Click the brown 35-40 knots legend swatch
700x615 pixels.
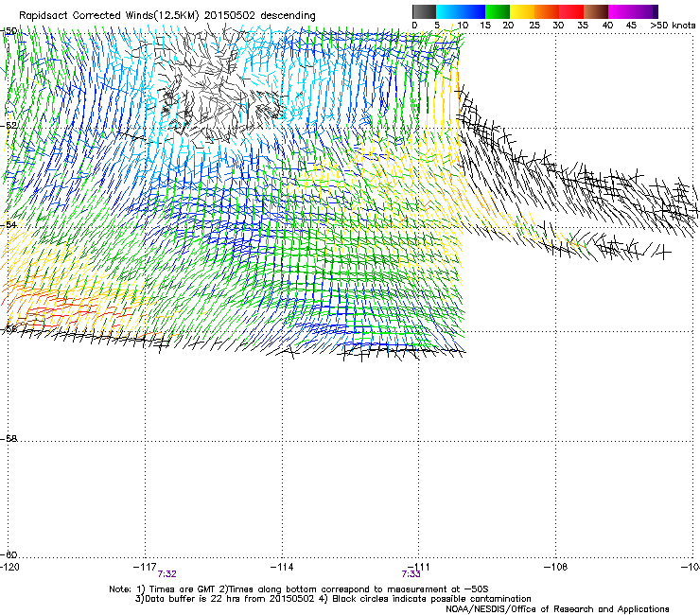pyautogui.click(x=596, y=11)
